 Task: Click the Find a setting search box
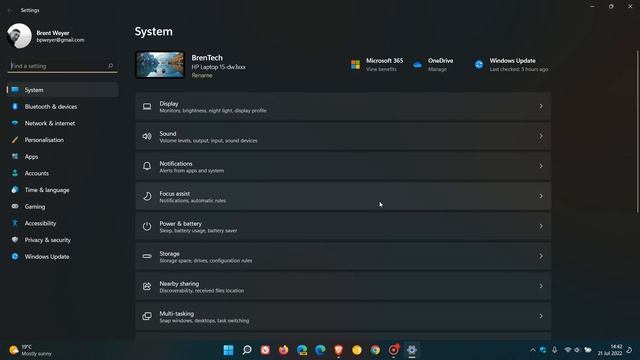(62, 66)
